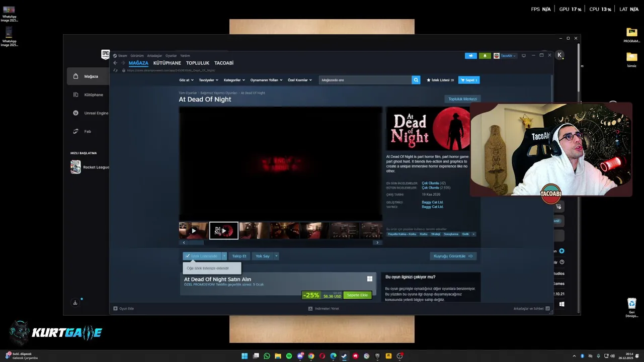Expand the Özel Kısımlar dropdown
644x362 pixels.
click(x=299, y=80)
